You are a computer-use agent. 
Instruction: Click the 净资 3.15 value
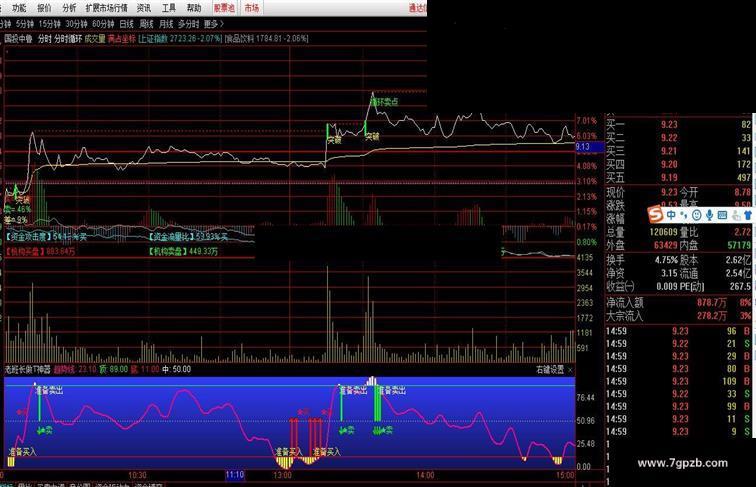(x=669, y=273)
